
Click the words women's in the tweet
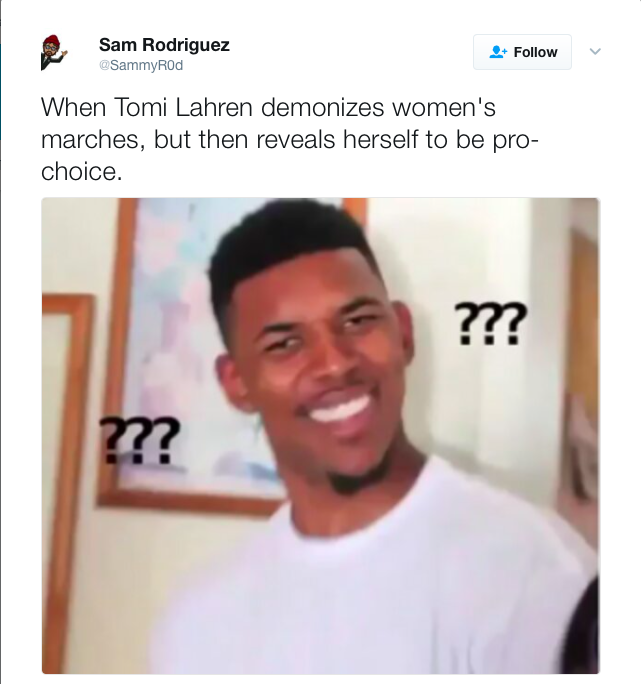click(x=444, y=107)
